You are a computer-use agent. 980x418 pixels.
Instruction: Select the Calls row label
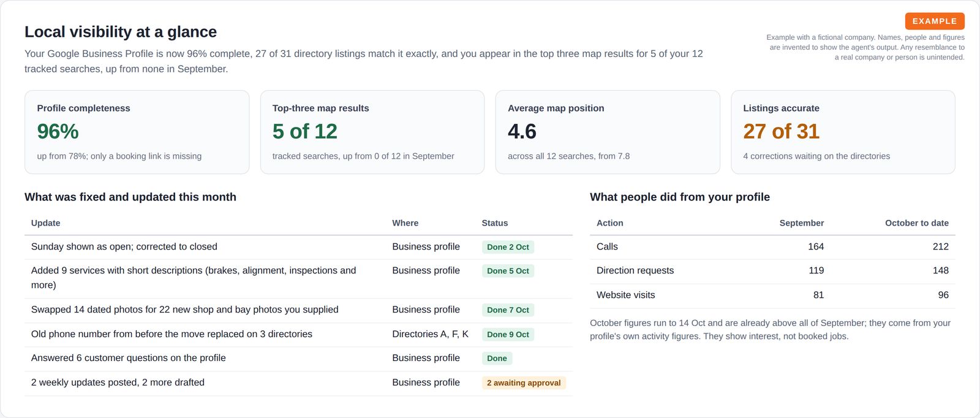607,246
